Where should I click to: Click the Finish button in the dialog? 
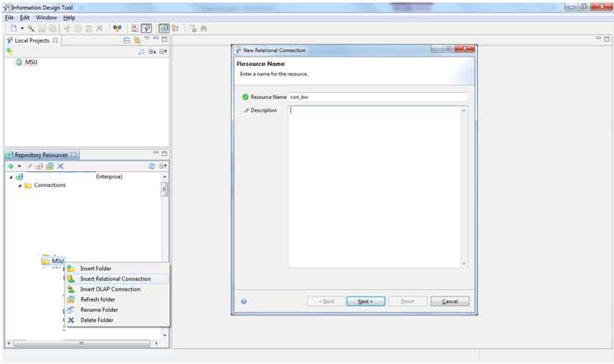point(408,301)
